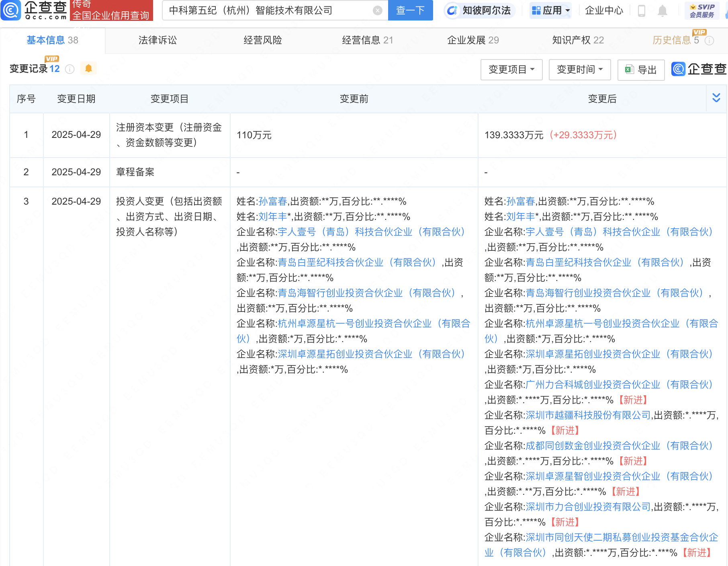The height and width of the screenshot is (566, 728).
Task: Open 孙富春 link in 变更后 column
Action: (521, 201)
